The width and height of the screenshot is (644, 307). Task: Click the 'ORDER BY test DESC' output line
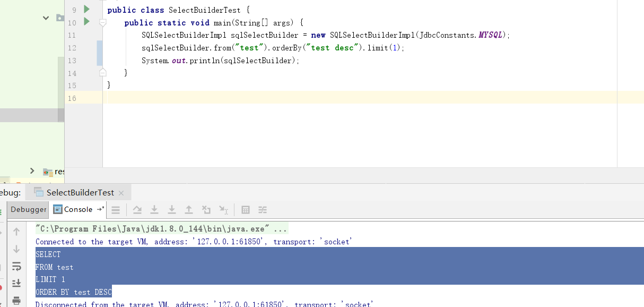(74, 292)
